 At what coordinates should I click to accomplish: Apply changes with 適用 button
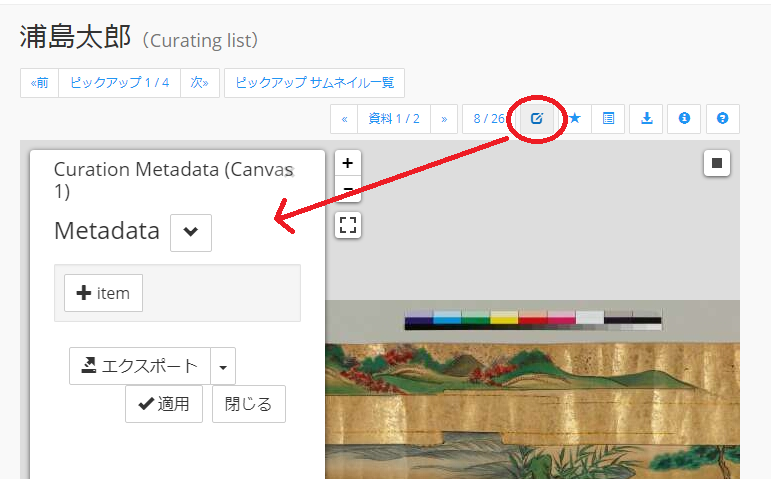point(164,404)
